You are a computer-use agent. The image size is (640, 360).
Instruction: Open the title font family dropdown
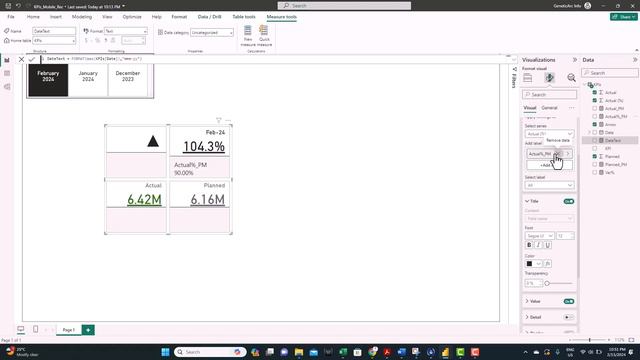point(539,236)
